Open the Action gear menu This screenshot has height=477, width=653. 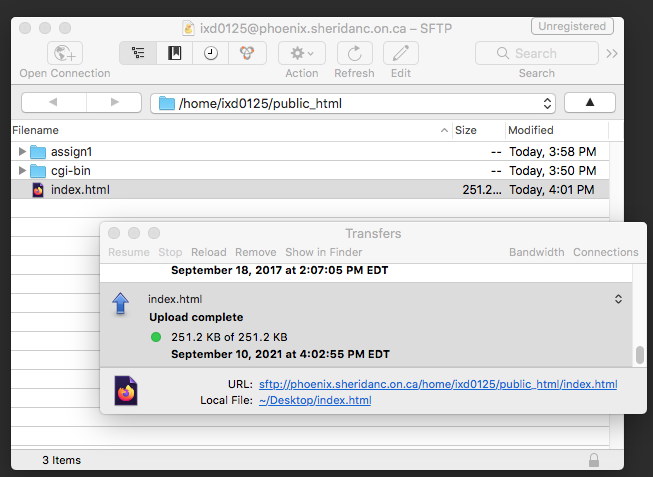point(301,53)
